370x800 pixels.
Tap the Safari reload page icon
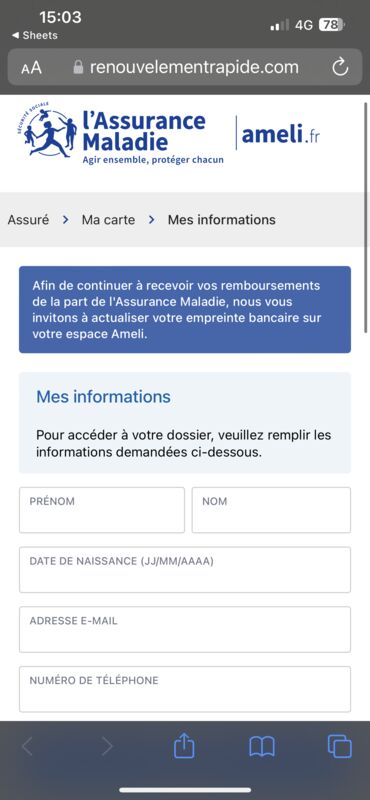point(340,67)
